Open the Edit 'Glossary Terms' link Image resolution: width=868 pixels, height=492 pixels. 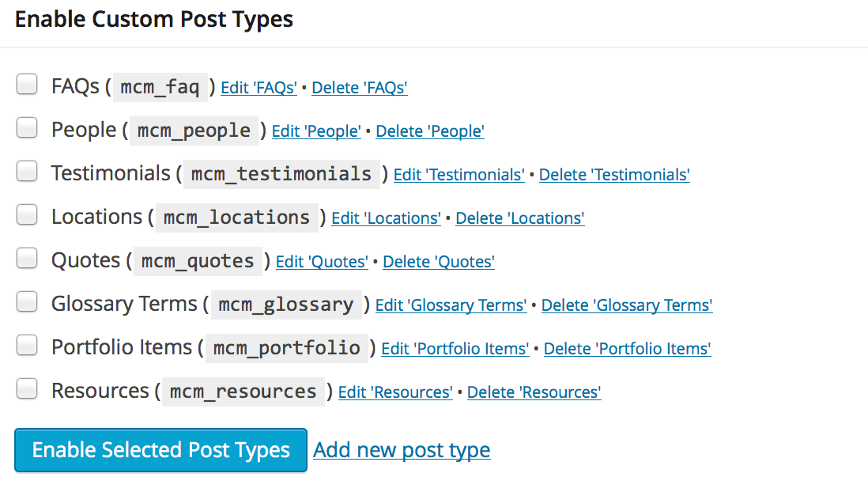point(451,305)
